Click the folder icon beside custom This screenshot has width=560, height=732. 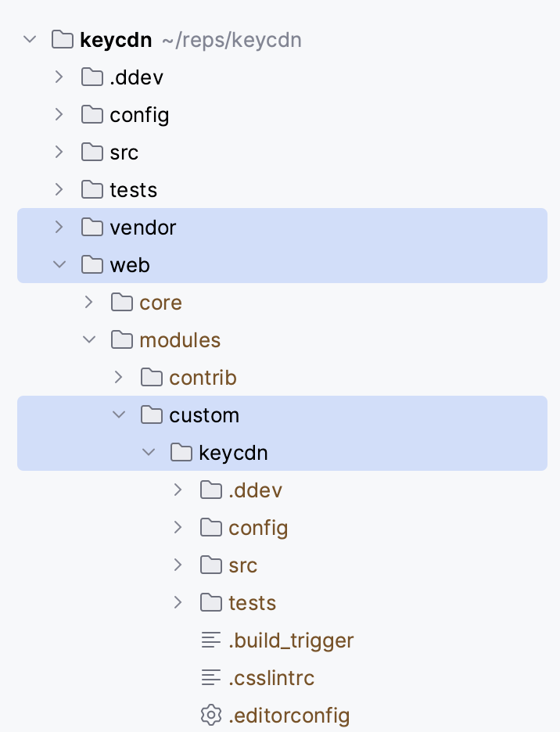click(x=152, y=415)
